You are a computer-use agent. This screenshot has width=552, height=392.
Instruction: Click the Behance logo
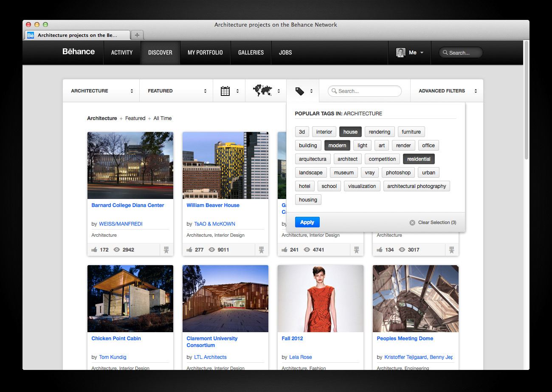point(79,52)
